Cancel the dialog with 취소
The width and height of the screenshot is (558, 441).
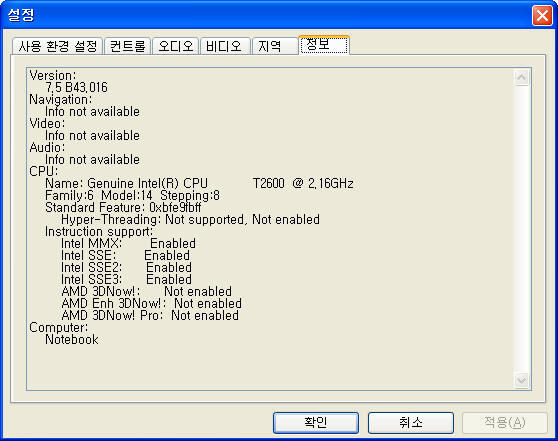click(411, 423)
